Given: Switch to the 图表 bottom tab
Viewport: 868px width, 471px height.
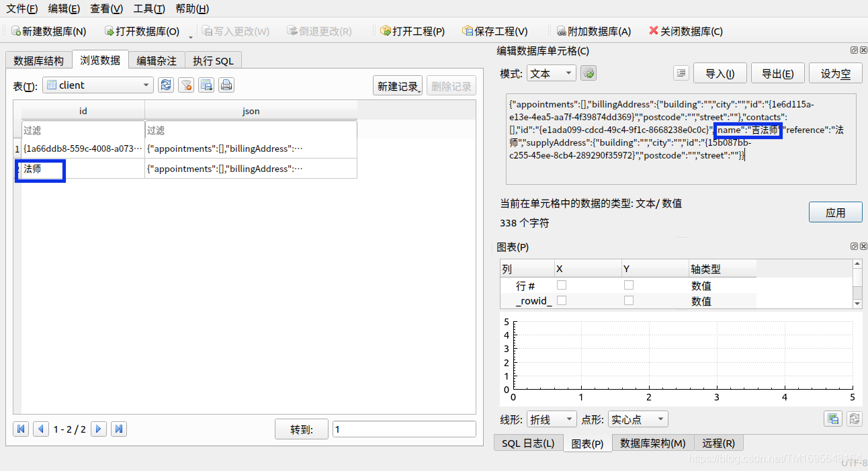Looking at the screenshot, I should (x=587, y=443).
